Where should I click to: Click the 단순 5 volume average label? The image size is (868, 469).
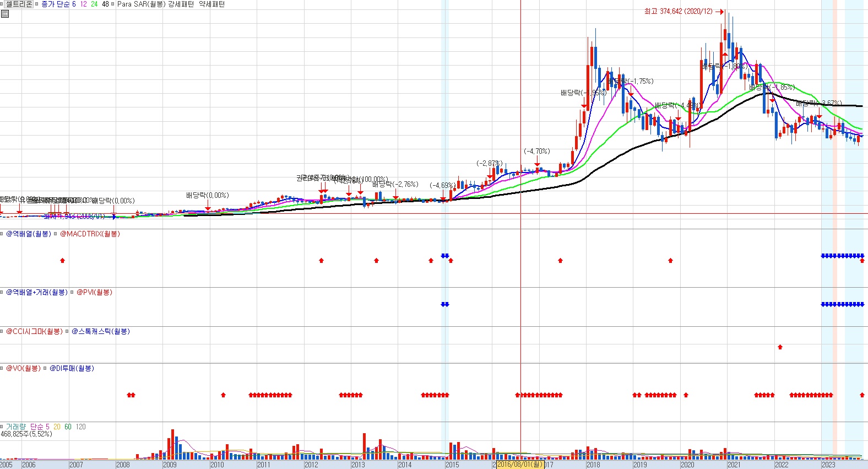tap(40, 427)
